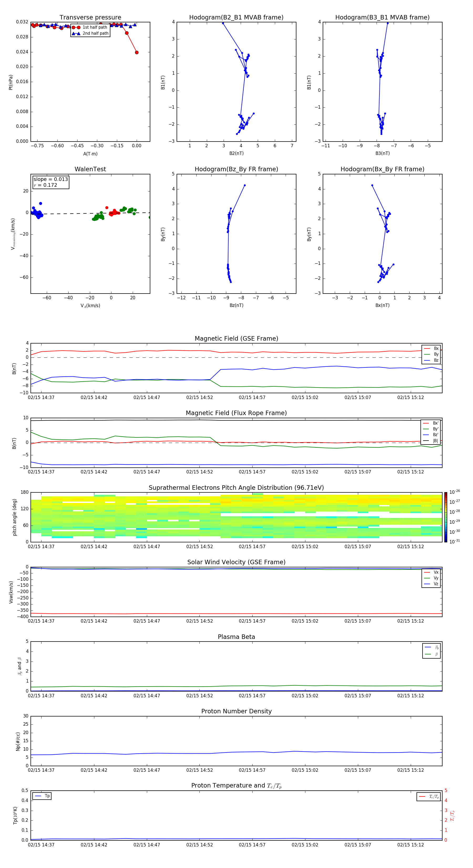Click the 'B3(nT)' x-axis label
Viewport: 473px width, 868px height.
(382, 153)
